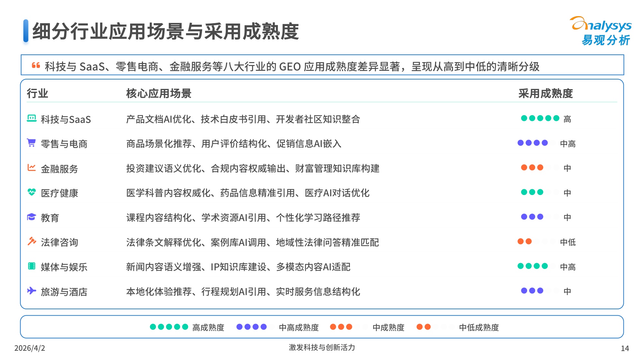This screenshot has height=362, width=644.
Task: Click the text 法律条文解释优化、案例库AI调用、地域性法律问答精准匹配
Action: pyautogui.click(x=252, y=242)
